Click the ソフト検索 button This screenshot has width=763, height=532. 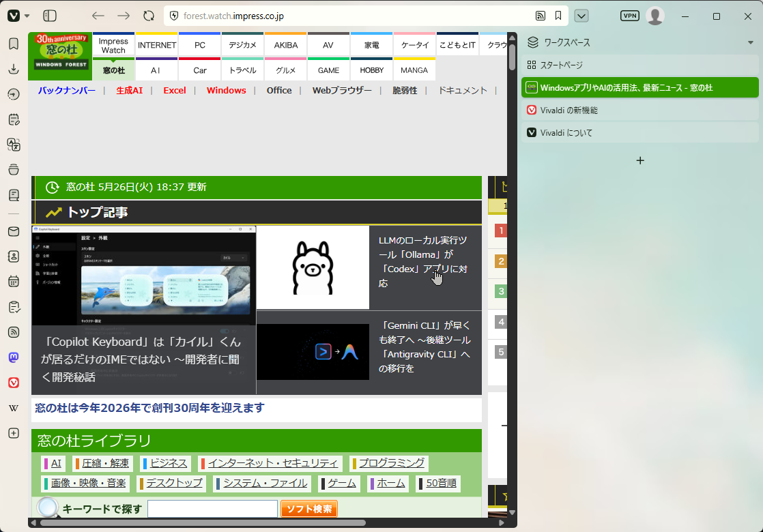pyautogui.click(x=309, y=509)
